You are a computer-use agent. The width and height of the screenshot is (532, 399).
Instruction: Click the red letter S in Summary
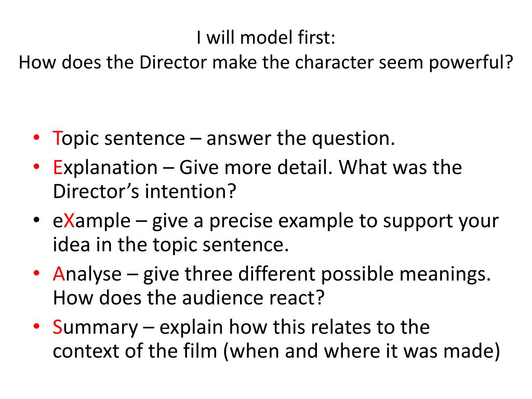click(57, 327)
